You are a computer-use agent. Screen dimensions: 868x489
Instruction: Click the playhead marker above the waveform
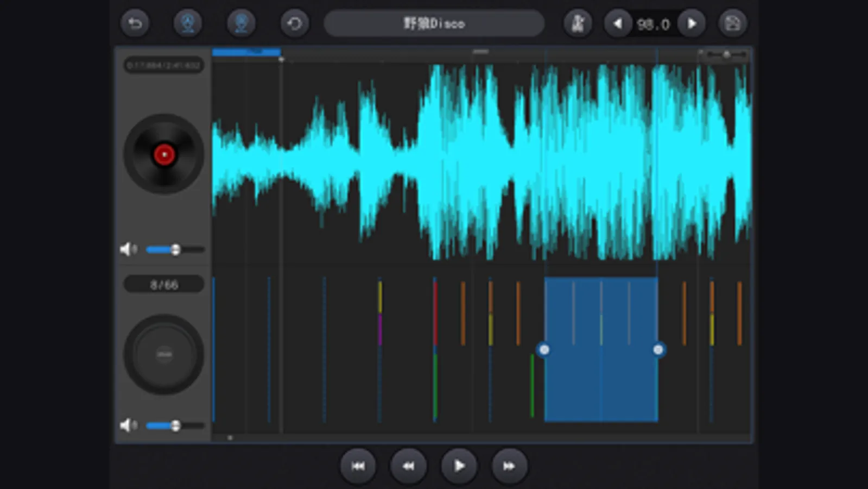click(281, 59)
